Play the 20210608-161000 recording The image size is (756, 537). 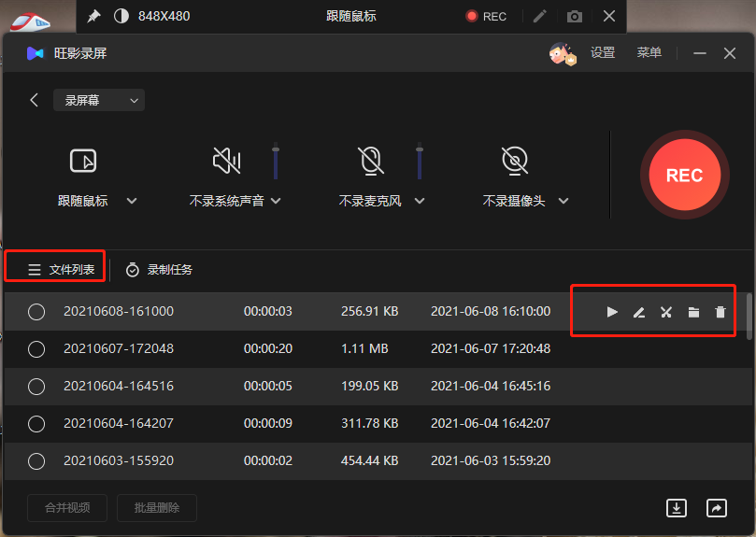(x=612, y=312)
